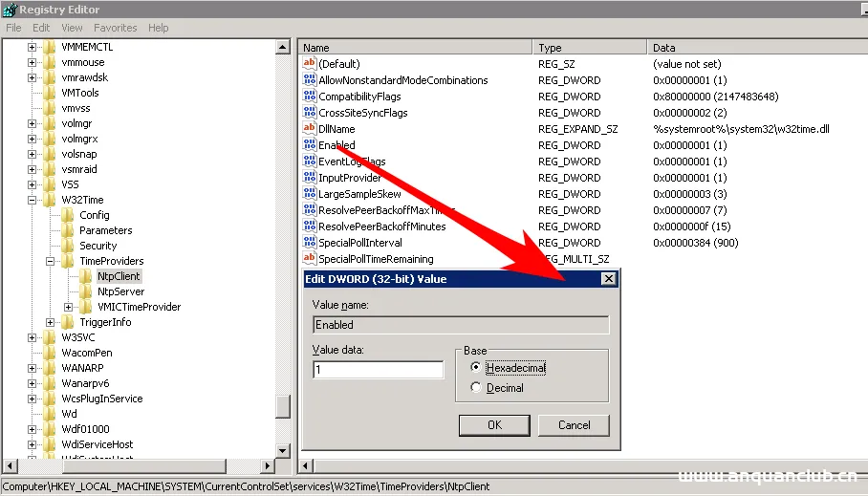Image resolution: width=868 pixels, height=496 pixels.
Task: Click the Value data input field
Action: tap(378, 370)
